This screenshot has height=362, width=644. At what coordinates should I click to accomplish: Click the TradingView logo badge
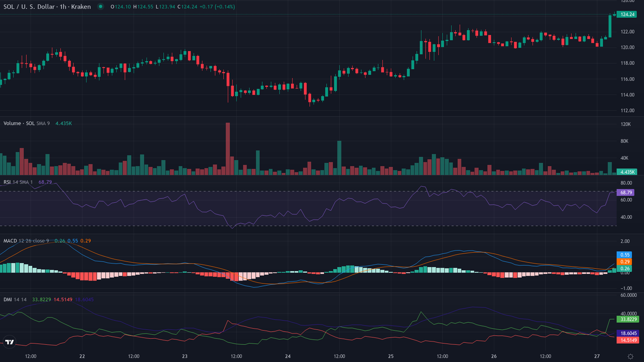click(9, 342)
